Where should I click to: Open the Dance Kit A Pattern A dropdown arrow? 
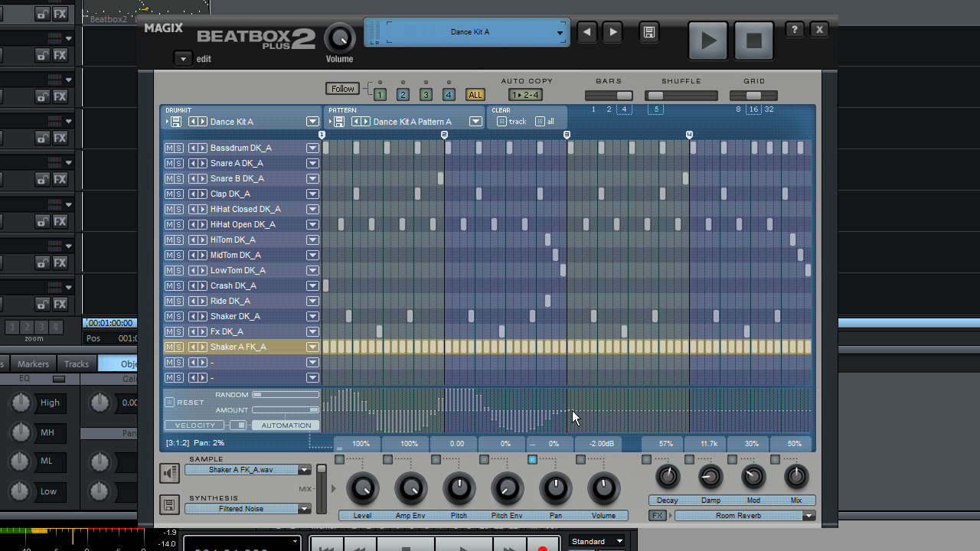click(x=475, y=122)
